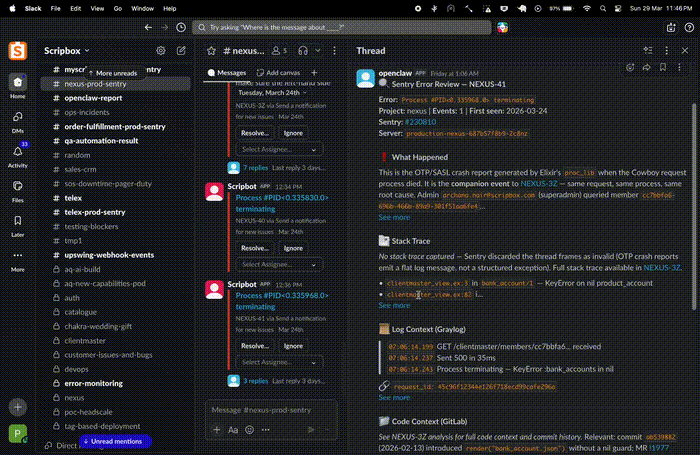The height and width of the screenshot is (455, 700).
Task: Expand Scripbox workspace name menu
Action: [x=67, y=50]
